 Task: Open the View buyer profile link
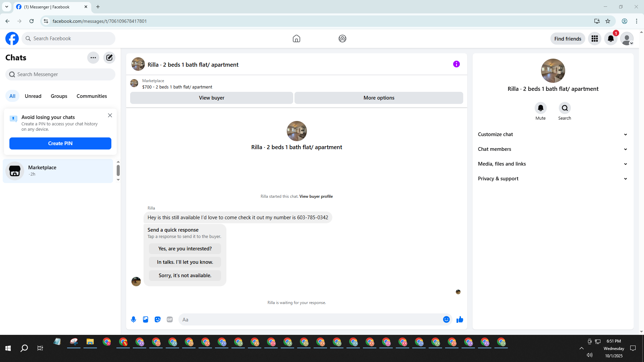[x=316, y=196]
